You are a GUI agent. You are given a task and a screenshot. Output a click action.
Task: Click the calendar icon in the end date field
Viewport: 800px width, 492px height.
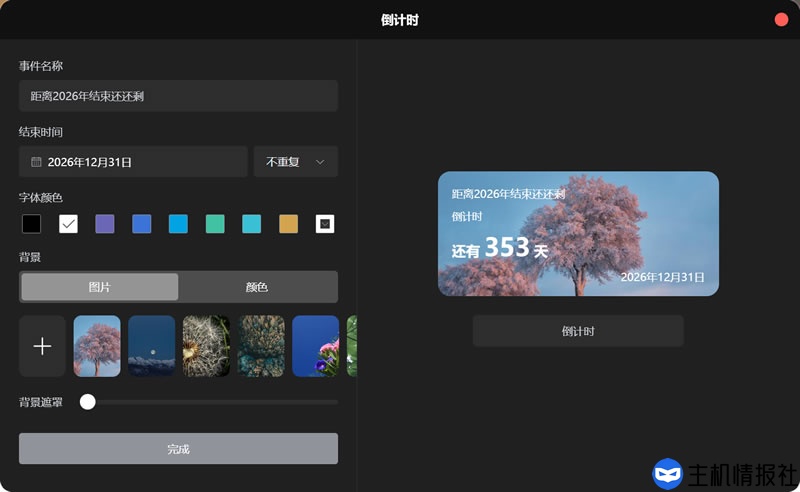point(36,162)
